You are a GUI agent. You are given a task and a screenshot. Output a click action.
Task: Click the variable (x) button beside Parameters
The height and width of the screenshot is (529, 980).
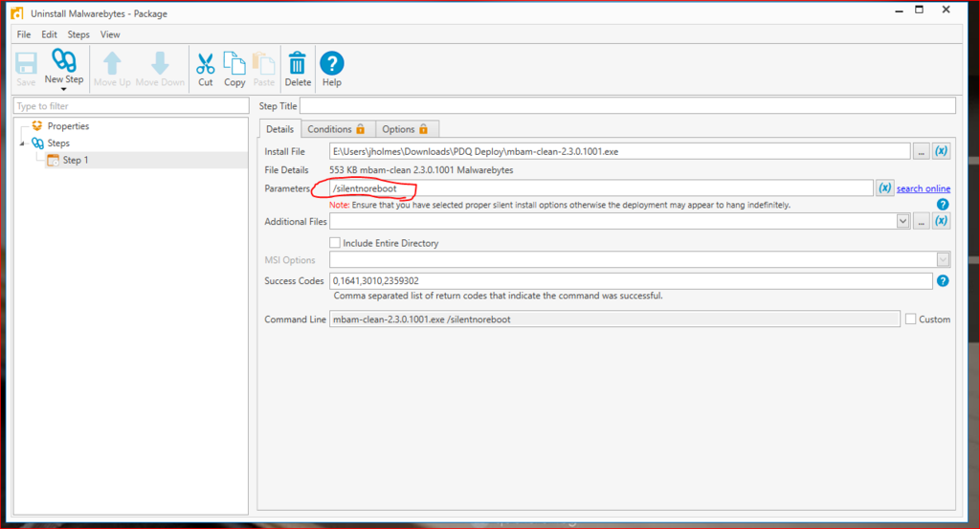[884, 188]
